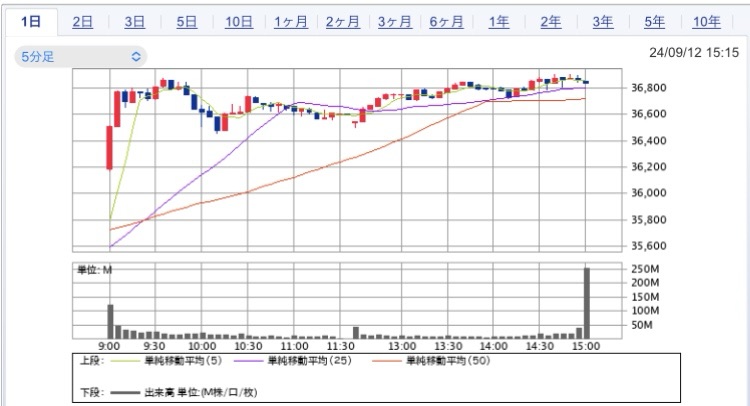
Task: Show the 2ヶ月 chart range
Action: coord(343,22)
